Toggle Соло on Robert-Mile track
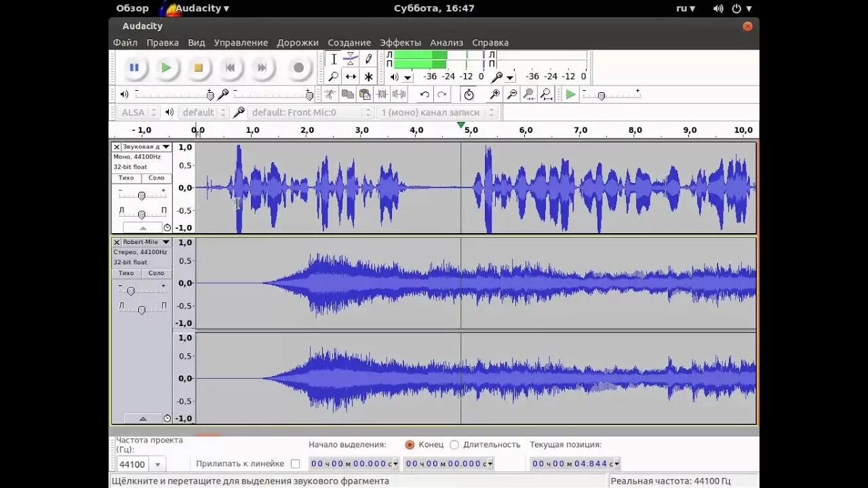This screenshot has width=868, height=488. [157, 273]
